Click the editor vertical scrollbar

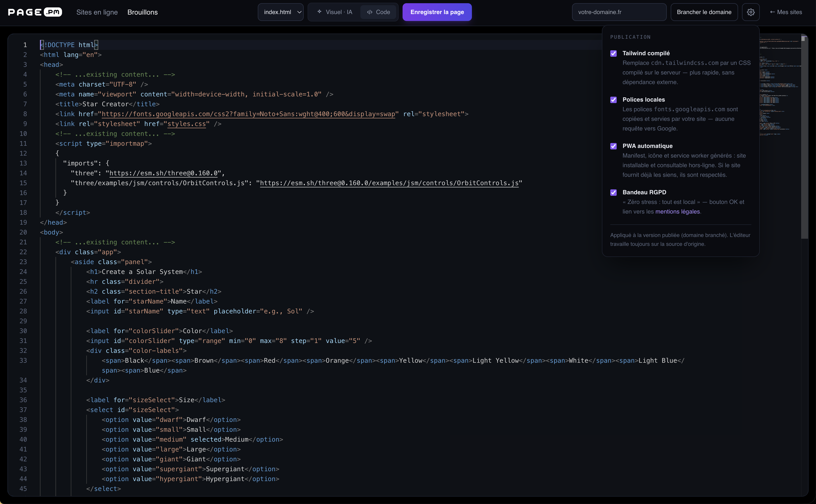pyautogui.click(x=804, y=137)
